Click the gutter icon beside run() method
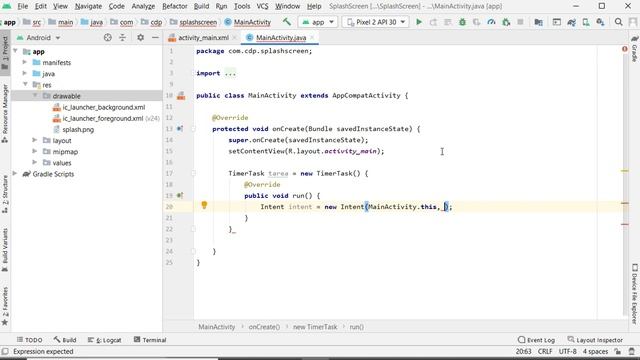Viewport: 640px width, 360px height. (x=180, y=196)
